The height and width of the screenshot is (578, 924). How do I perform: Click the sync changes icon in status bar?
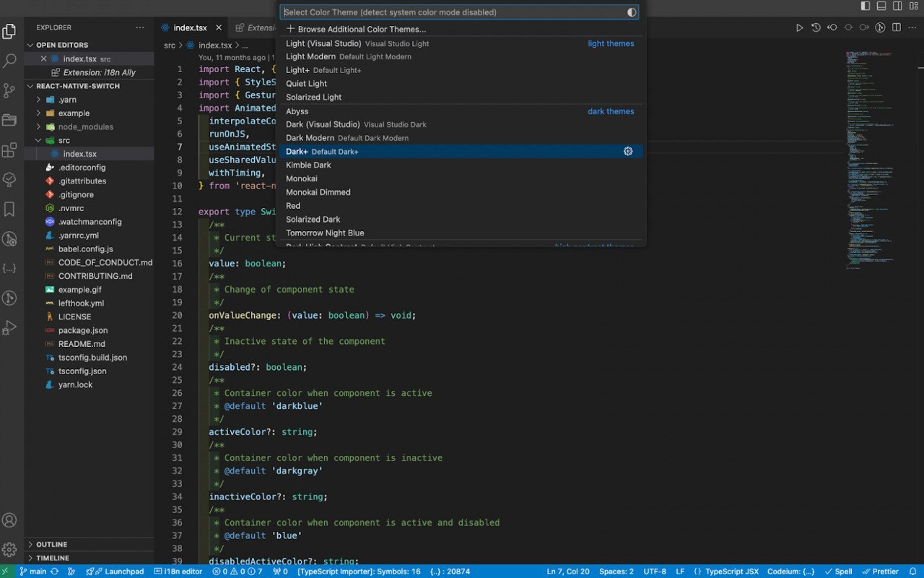tap(55, 571)
